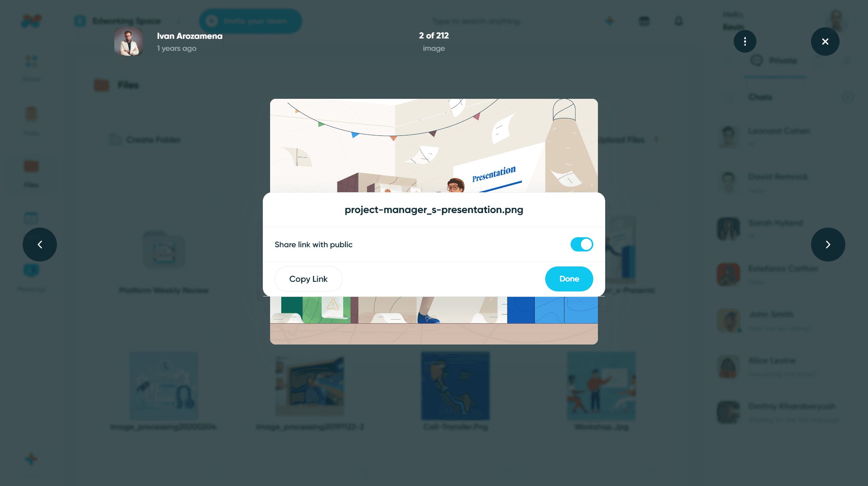Open the calendar icon in the top bar
Image resolution: width=868 pixels, height=486 pixels.
[x=644, y=21]
